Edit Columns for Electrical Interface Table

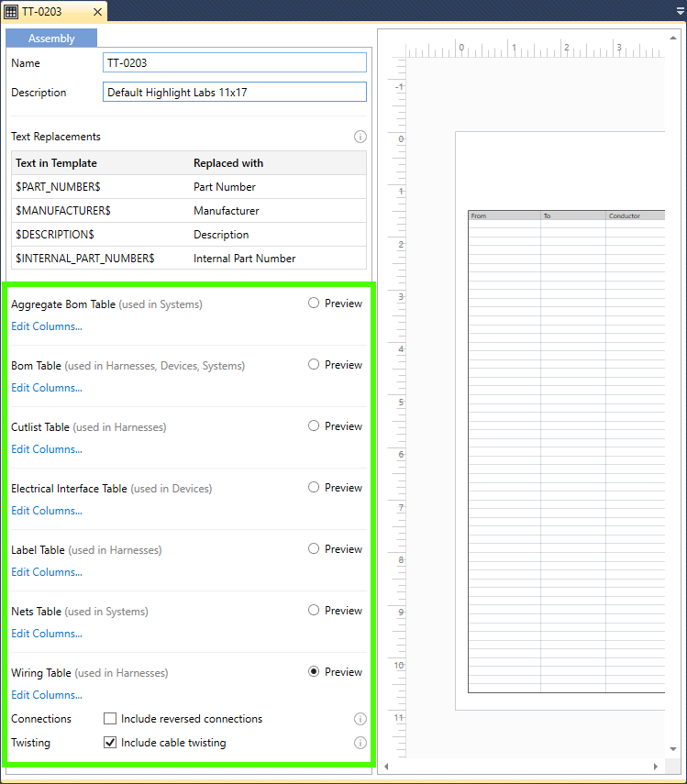pos(47,511)
